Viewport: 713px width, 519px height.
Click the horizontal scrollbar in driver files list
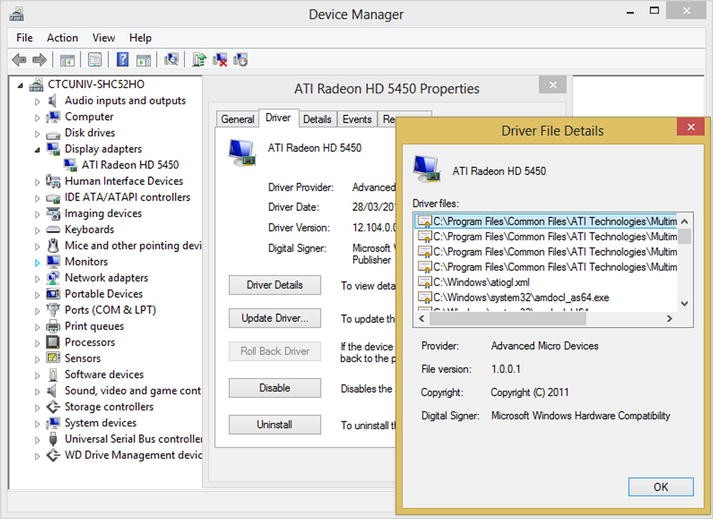507,318
